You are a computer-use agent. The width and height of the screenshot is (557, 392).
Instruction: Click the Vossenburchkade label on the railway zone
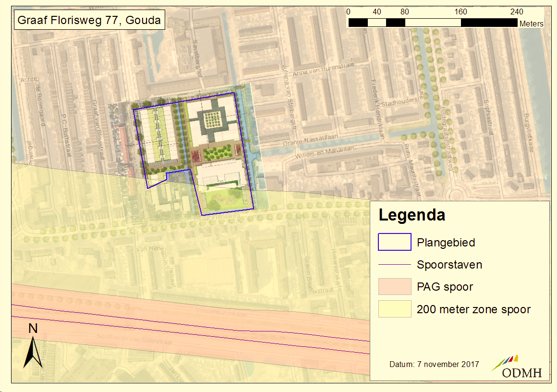pyautogui.click(x=218, y=313)
